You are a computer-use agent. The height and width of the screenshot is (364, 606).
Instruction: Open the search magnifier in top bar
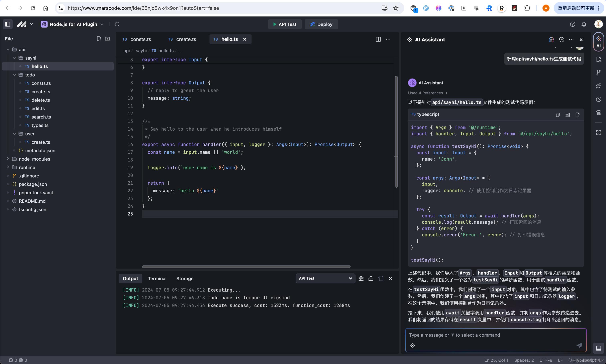pos(117,24)
